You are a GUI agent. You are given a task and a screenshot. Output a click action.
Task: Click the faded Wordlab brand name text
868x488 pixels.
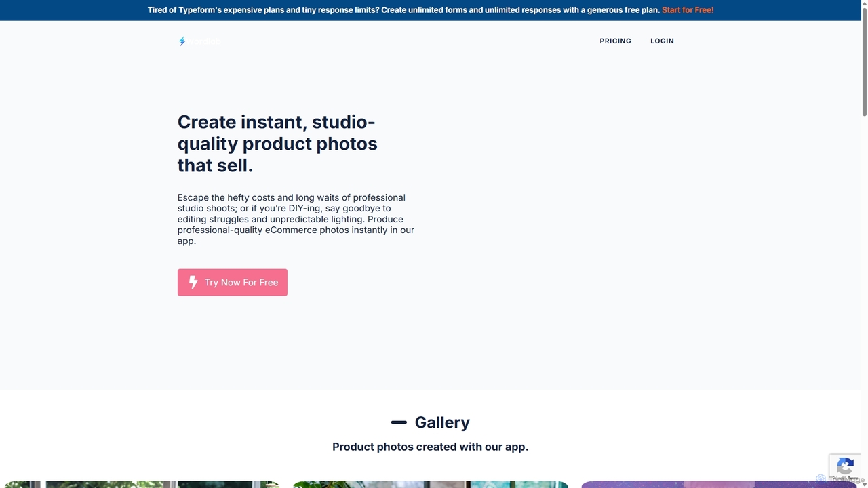click(x=205, y=41)
